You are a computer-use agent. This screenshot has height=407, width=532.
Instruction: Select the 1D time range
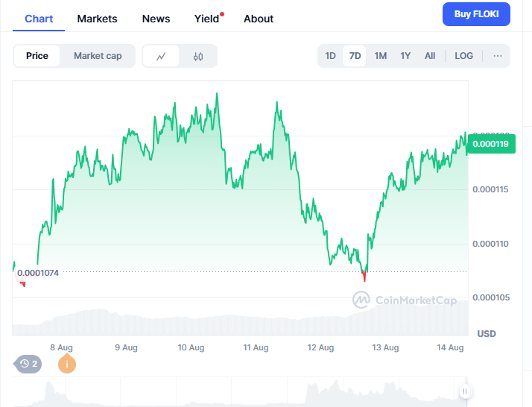330,56
